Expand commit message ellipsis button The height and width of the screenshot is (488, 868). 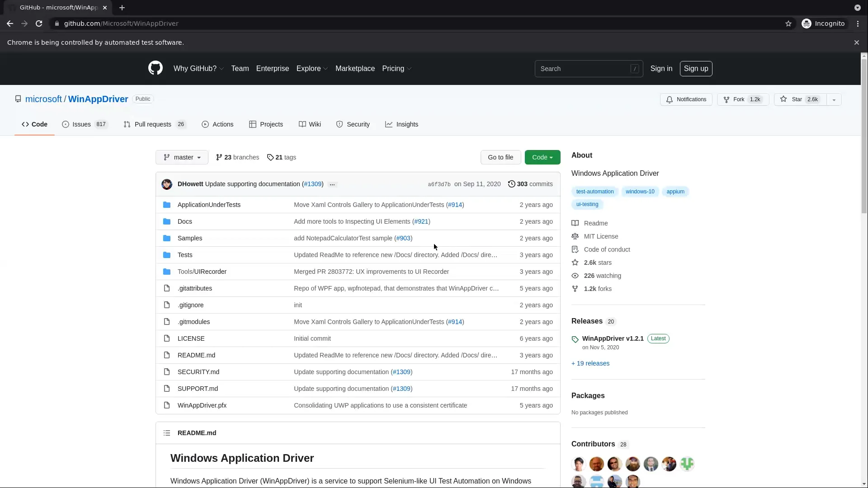pyautogui.click(x=332, y=184)
